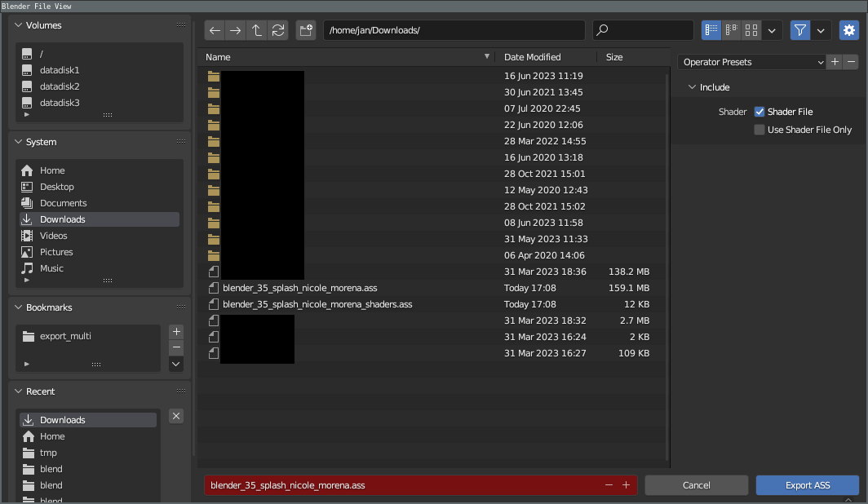Go to the Home folder in System
This screenshot has width=868, height=504.
click(100, 170)
